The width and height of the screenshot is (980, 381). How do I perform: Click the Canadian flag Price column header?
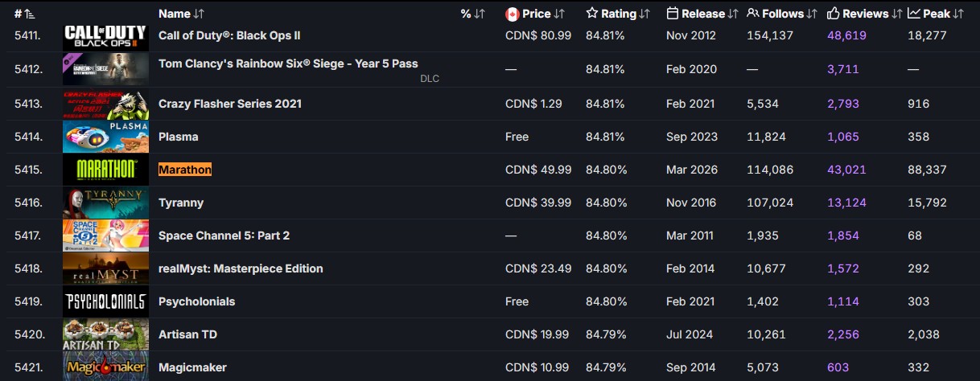tap(535, 14)
